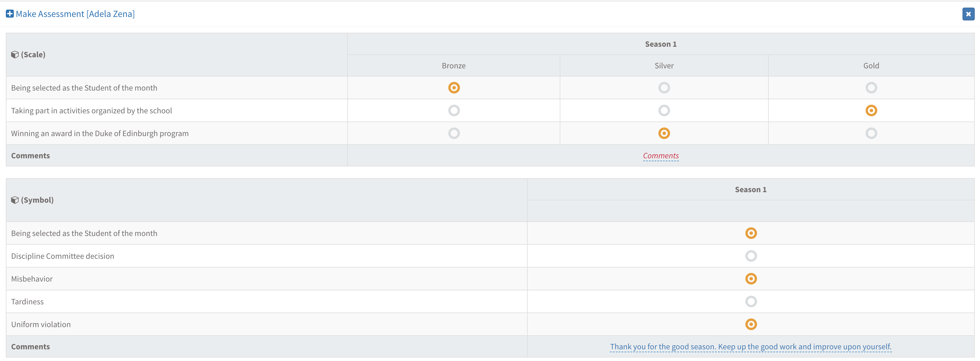Click selected Gold radio for school activities

pyautogui.click(x=871, y=111)
